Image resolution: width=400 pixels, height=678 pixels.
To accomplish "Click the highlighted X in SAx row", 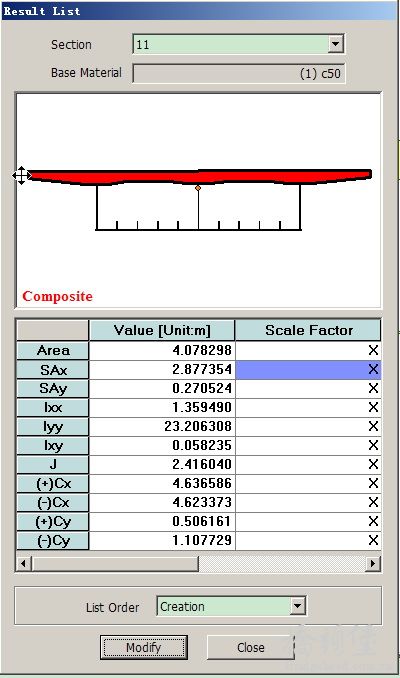I will click(373, 369).
